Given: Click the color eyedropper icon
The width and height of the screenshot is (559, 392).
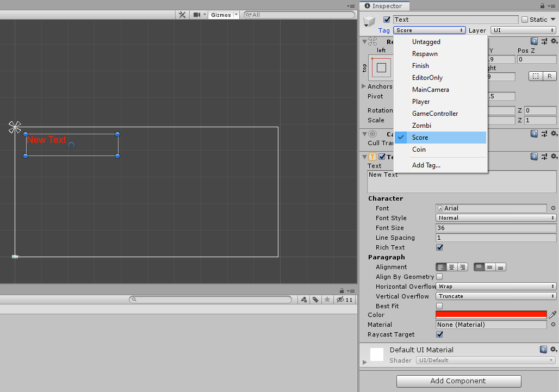Looking at the screenshot, I should [552, 315].
